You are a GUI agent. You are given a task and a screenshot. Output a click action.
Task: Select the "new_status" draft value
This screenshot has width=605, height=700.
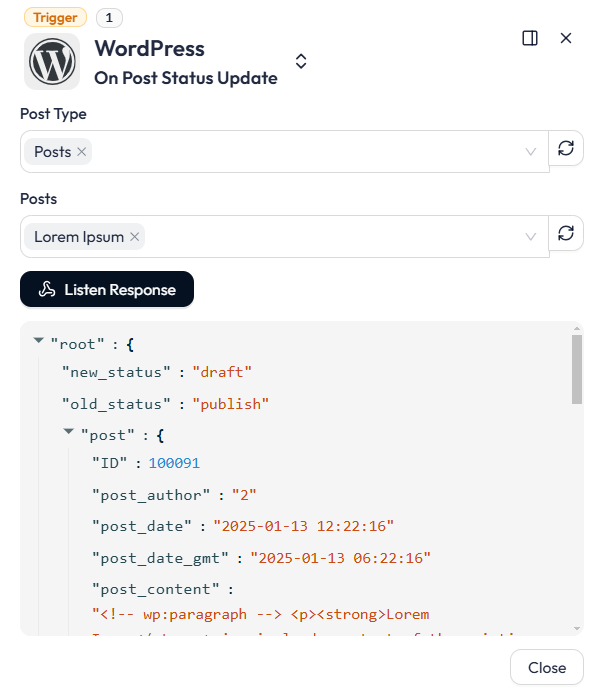click(x=222, y=372)
